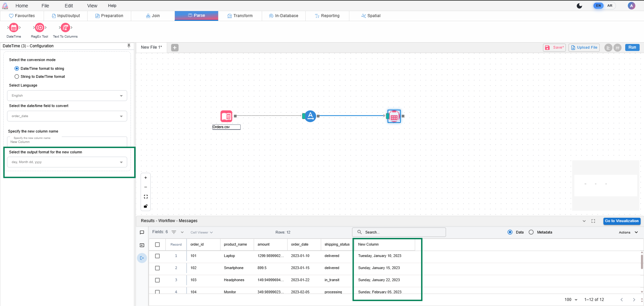Screen dimensions: 644x306
Task: Select String to Date/Time format option
Action: [17, 76]
